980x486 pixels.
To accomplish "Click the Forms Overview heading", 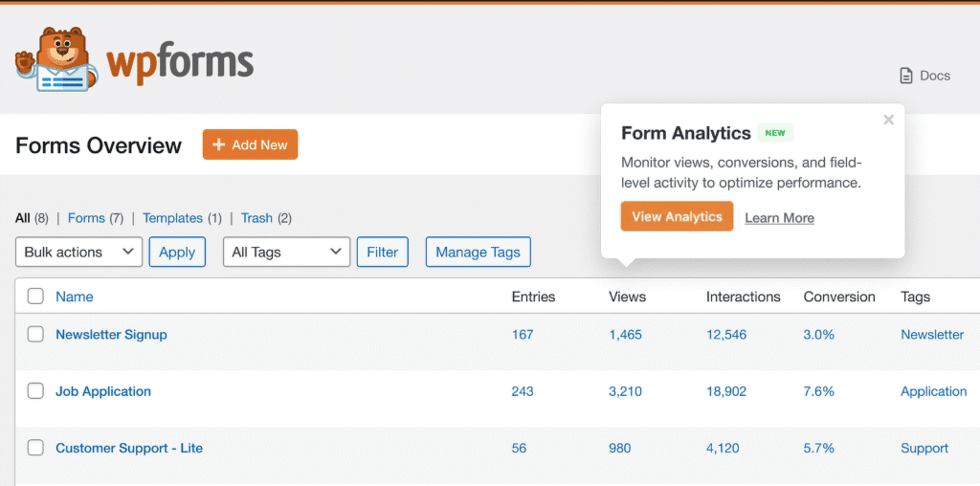I will click(99, 144).
